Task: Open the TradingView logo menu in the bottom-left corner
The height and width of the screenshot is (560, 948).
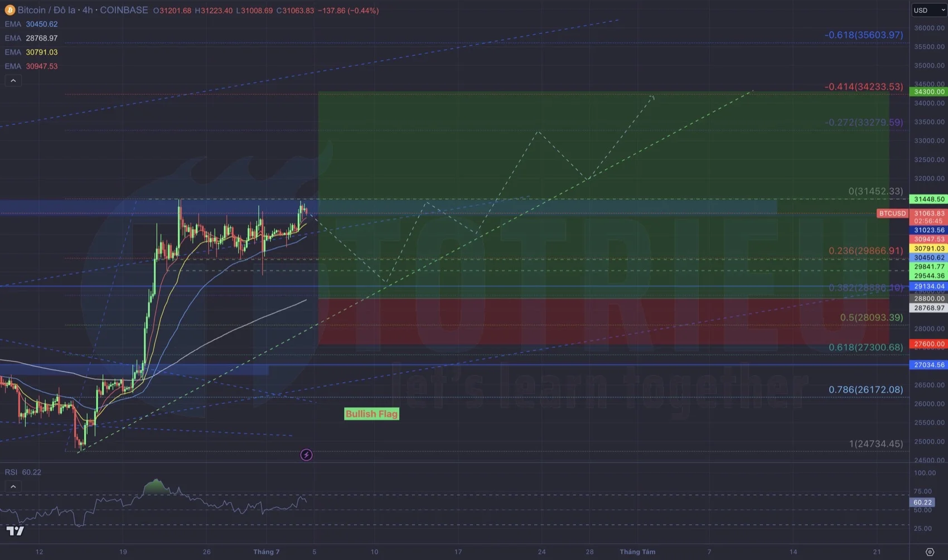Action: pos(15,531)
